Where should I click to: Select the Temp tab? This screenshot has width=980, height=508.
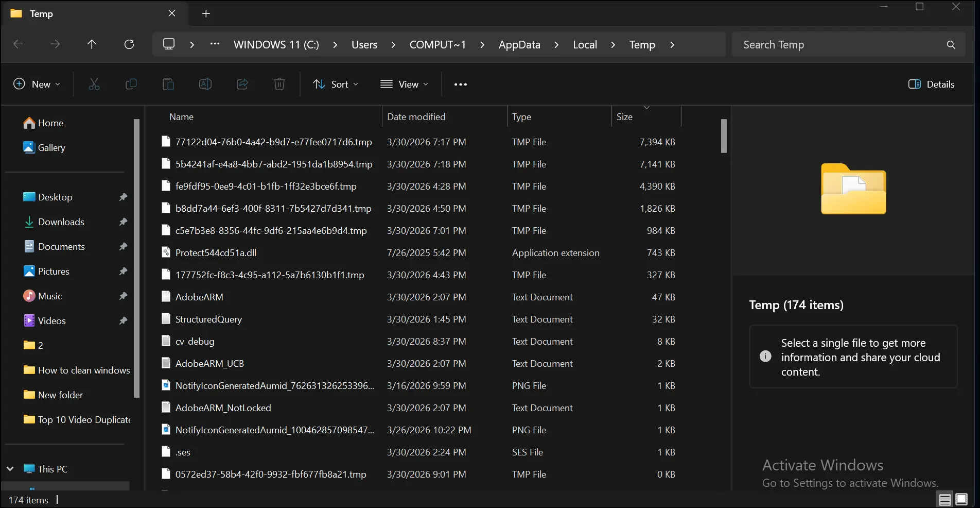[41, 13]
